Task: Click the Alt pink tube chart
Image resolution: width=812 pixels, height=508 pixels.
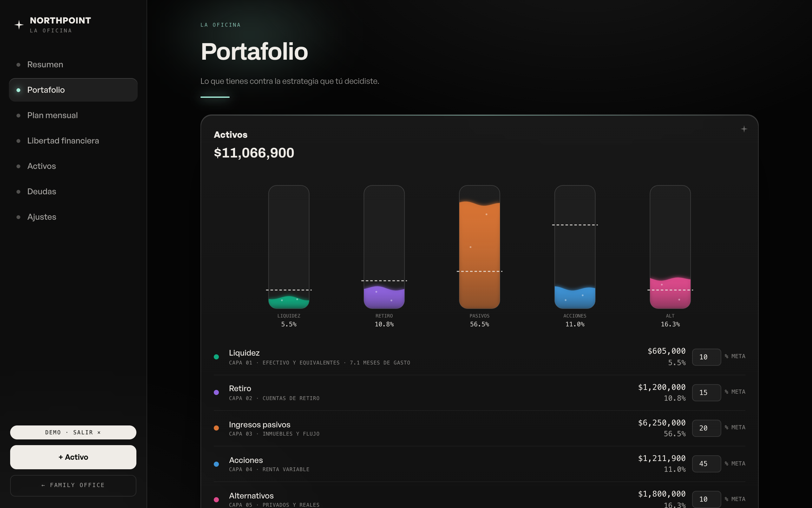Action: 670,247
